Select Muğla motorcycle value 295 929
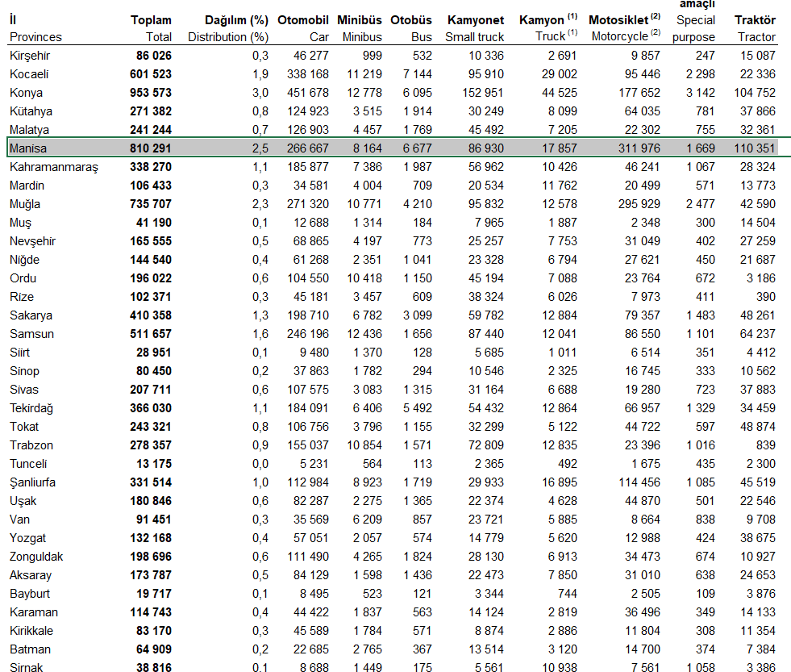The width and height of the screenshot is (791, 672). pos(639,204)
